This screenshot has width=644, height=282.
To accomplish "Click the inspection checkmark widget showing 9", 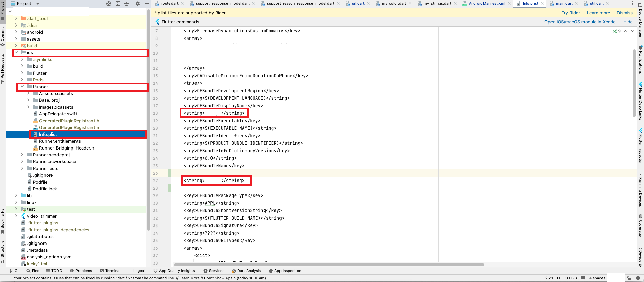I will coord(617,31).
